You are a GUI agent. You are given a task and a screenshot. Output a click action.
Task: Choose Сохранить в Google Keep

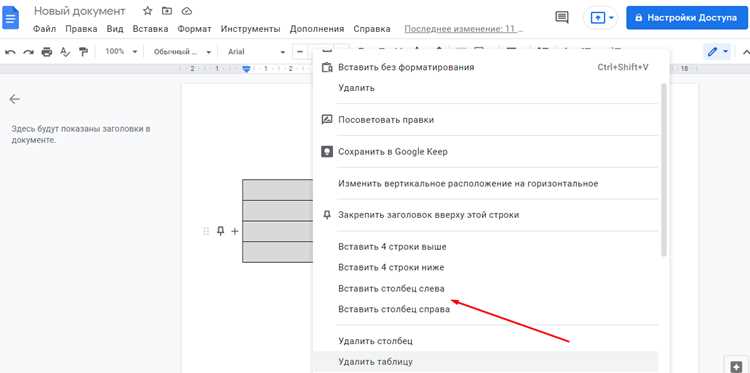(485, 152)
